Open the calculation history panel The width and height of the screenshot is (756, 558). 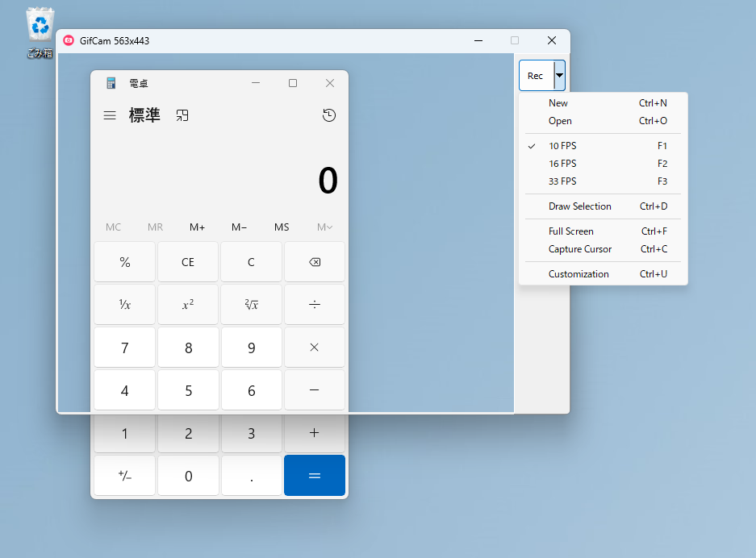point(329,115)
